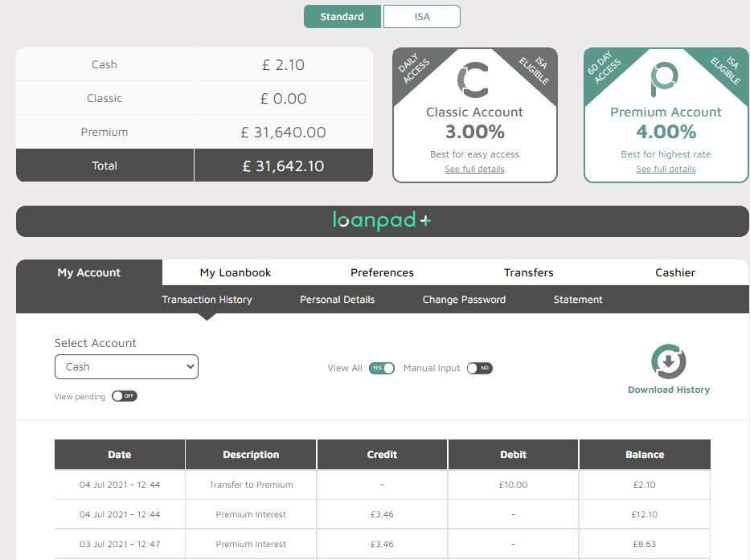Click the £10.00 debit cell
This screenshot has height=560, width=750.
pos(513,484)
